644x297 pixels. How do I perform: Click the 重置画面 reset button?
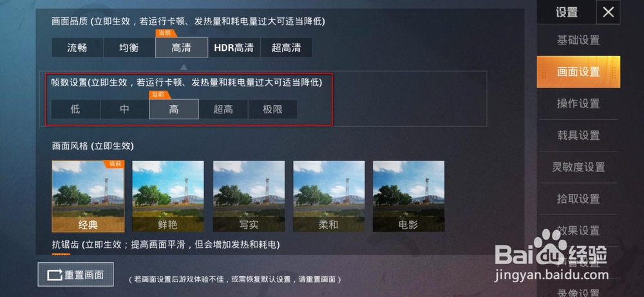pyautogui.click(x=76, y=274)
